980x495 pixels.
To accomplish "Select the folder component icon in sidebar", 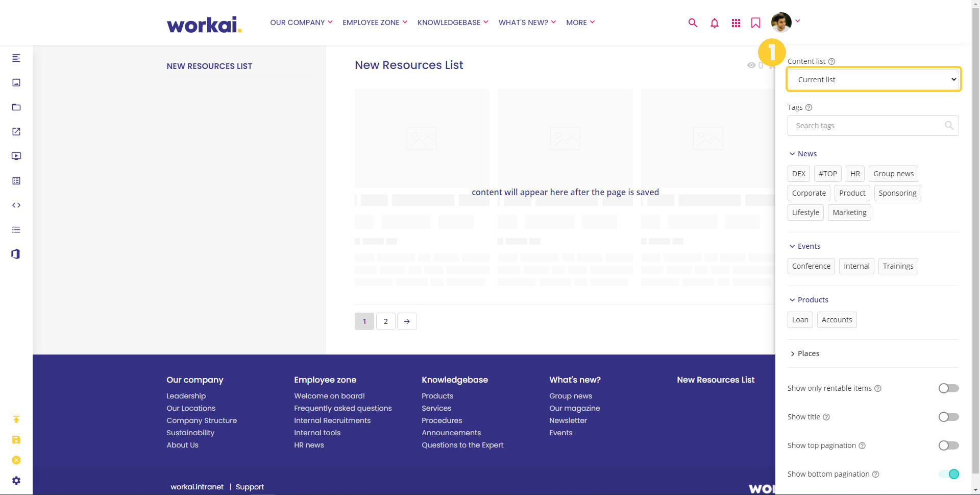I will pyautogui.click(x=16, y=107).
